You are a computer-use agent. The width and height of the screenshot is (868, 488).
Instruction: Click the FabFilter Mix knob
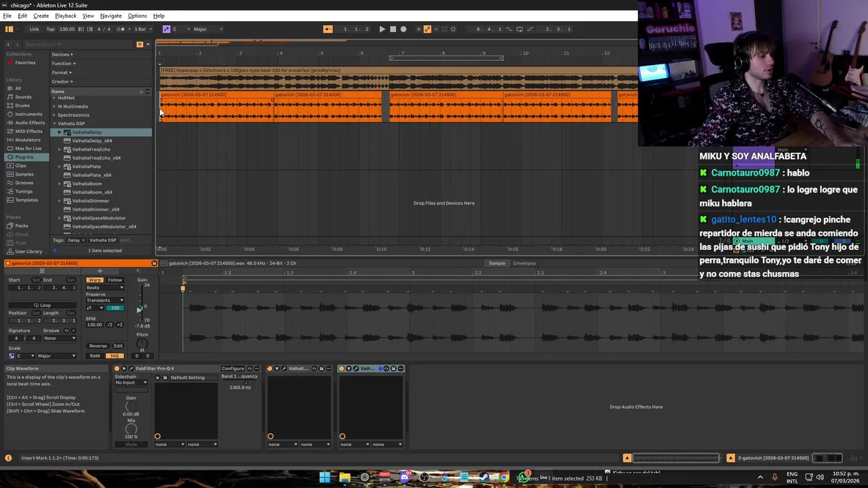131,429
